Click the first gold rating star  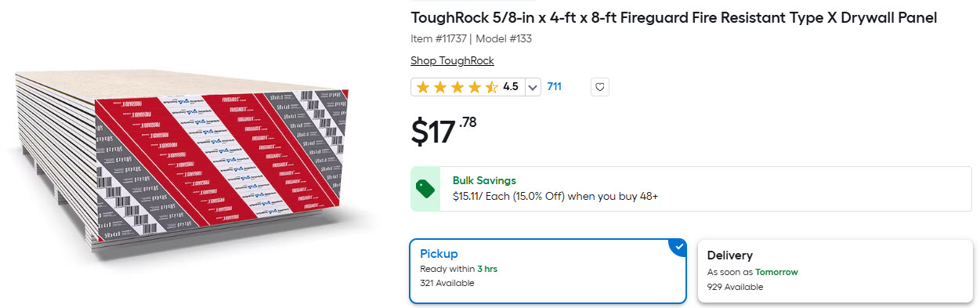tap(423, 87)
